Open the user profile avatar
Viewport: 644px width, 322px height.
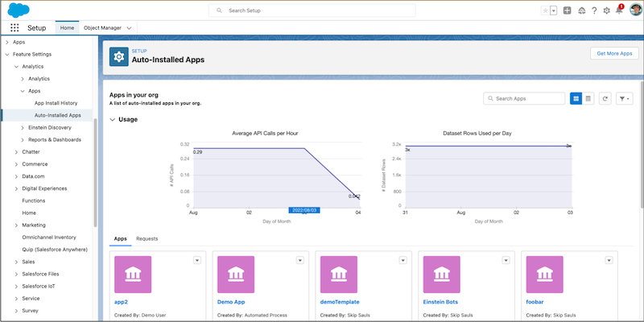pyautogui.click(x=636, y=10)
